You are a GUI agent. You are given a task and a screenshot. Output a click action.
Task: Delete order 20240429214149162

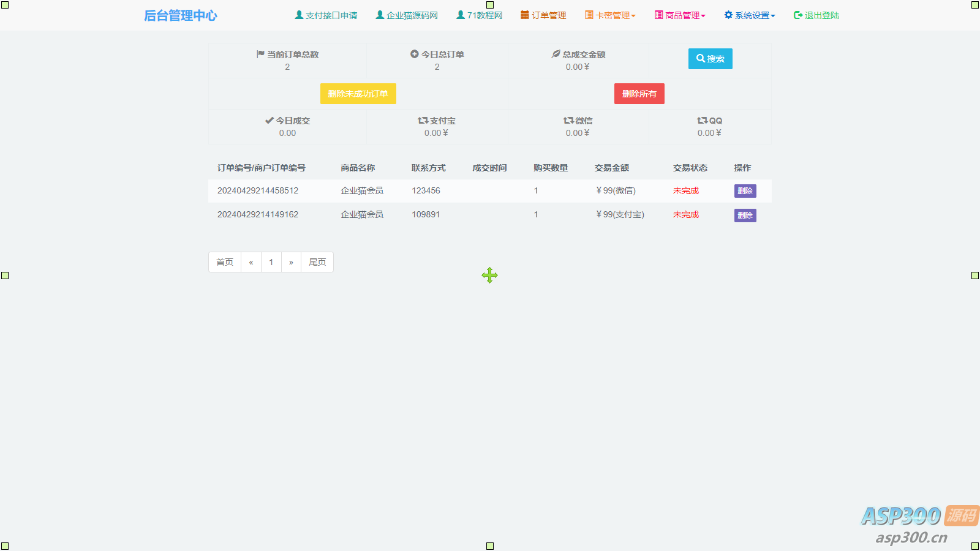click(745, 216)
